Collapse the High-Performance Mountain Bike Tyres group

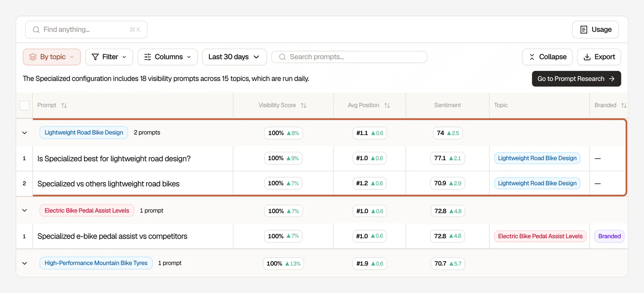(25, 263)
